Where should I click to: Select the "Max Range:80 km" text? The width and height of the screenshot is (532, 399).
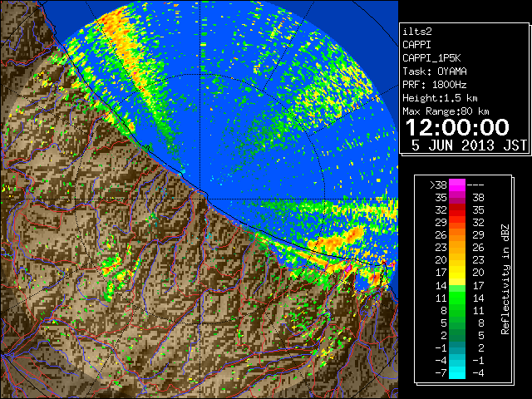446,111
